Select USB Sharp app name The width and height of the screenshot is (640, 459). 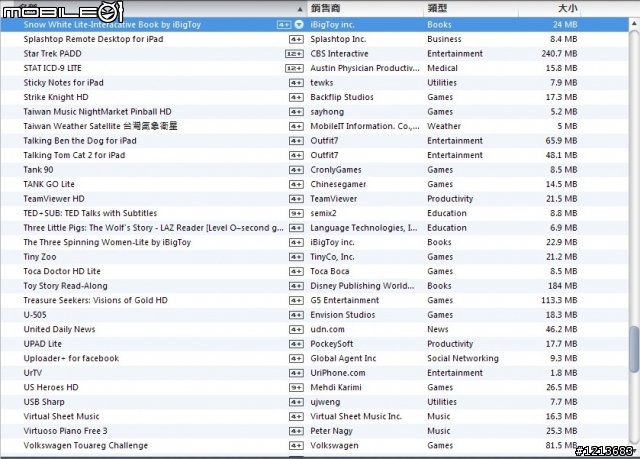point(44,402)
